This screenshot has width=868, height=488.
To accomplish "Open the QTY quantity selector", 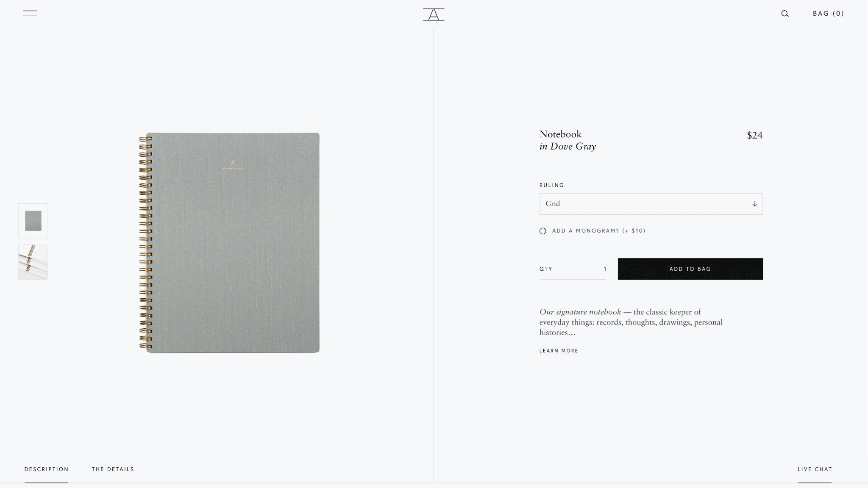I will (573, 269).
